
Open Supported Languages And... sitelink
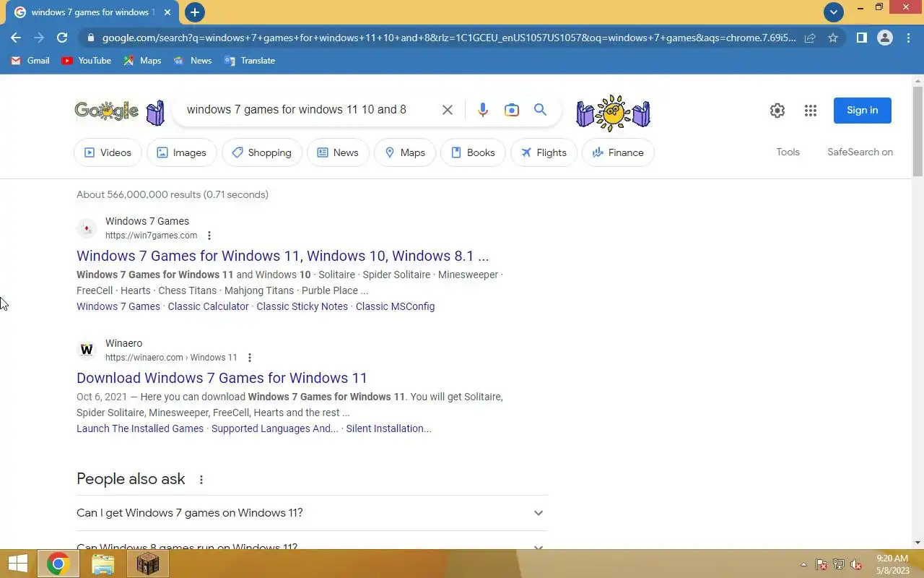click(274, 428)
